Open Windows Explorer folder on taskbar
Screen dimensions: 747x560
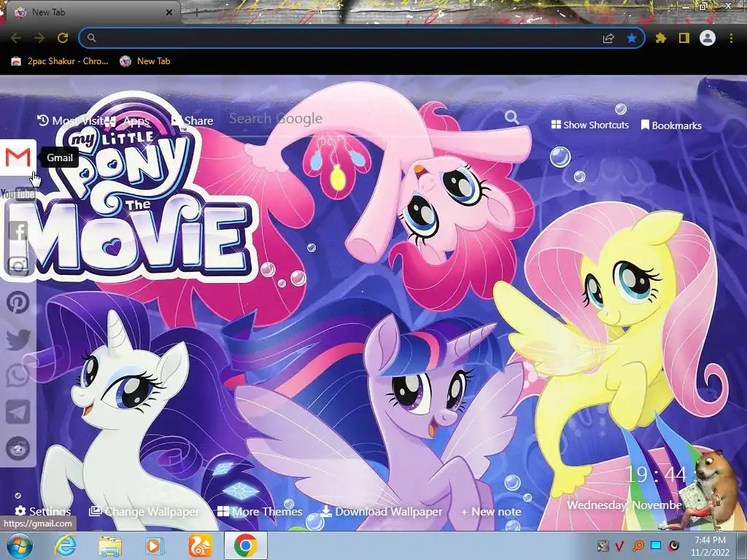tap(110, 546)
